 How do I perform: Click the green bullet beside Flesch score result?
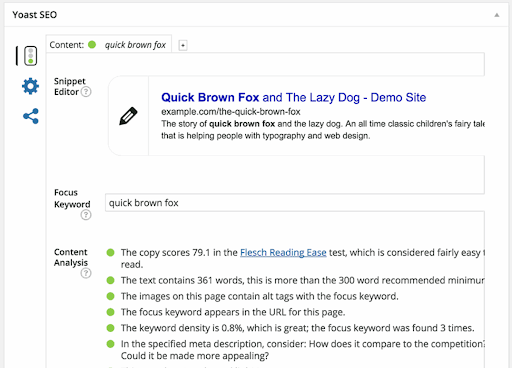tap(110, 253)
